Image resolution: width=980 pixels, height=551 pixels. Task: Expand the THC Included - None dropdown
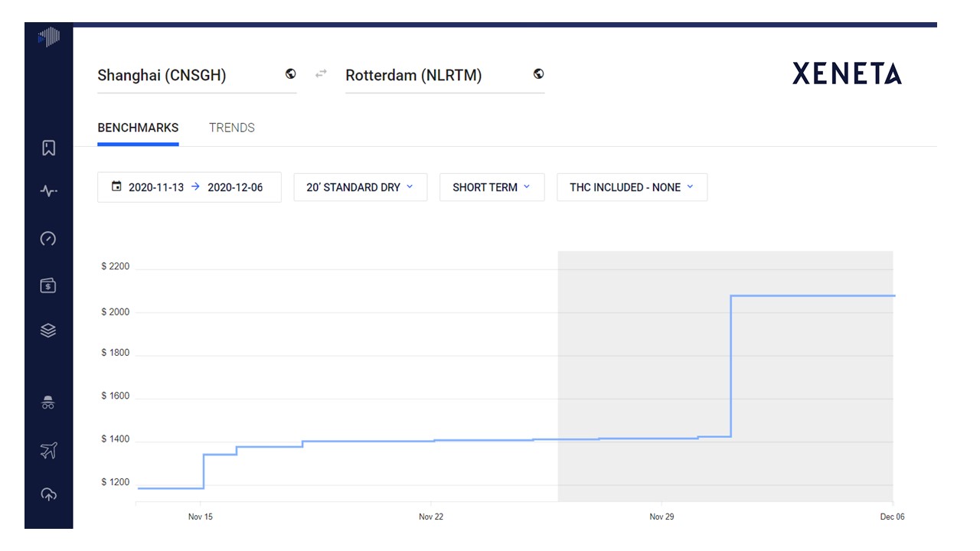[632, 187]
